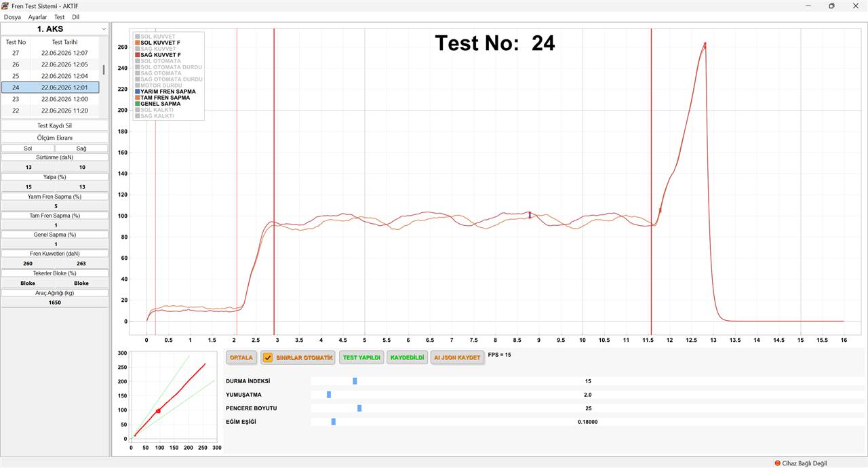The width and height of the screenshot is (868, 468).
Task: Click the Yarım Fren Sapma (%) label
Action: pos(54,196)
